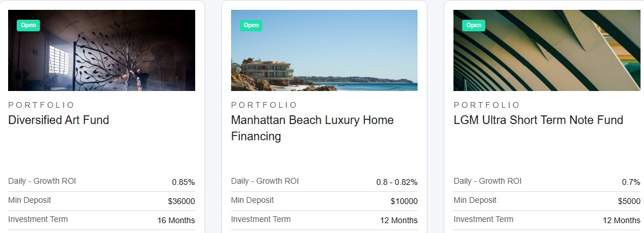Click the Open badge on LGM Note Fund
Screen dimensions: 644x233
(473, 26)
